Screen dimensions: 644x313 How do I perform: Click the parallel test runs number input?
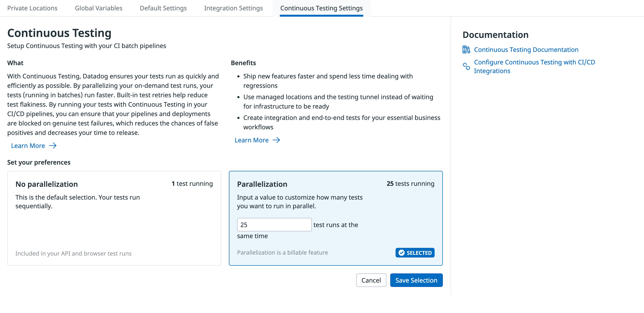[x=274, y=225]
